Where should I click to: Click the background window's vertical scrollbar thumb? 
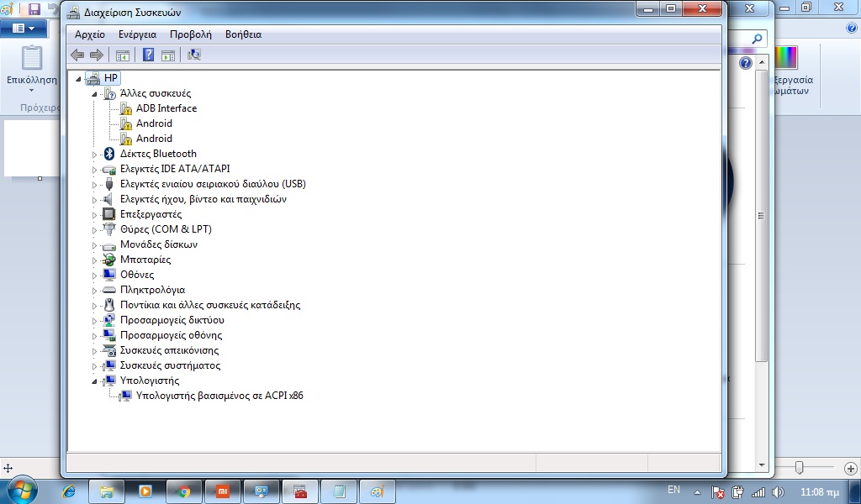coord(761,216)
